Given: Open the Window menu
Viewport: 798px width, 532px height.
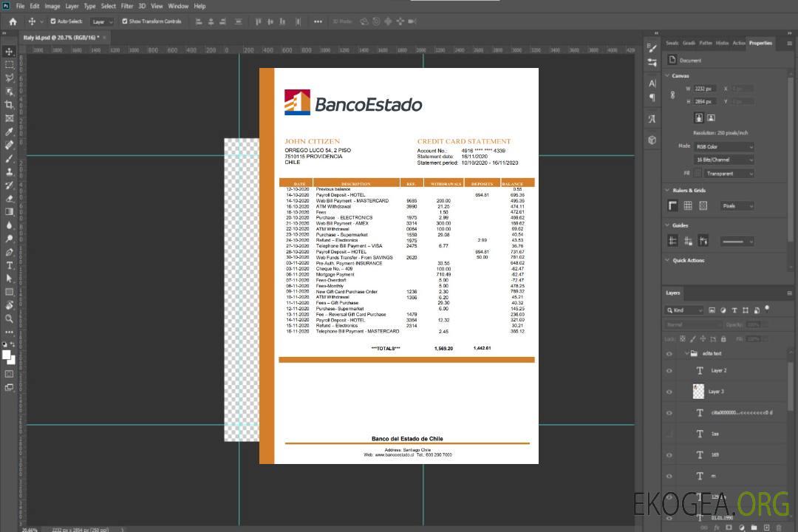Looking at the screenshot, I should point(178,6).
